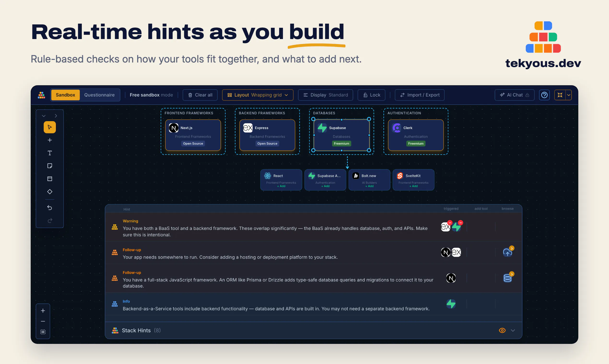Toggle Stack Hints visibility eye icon
Image resolution: width=609 pixels, height=364 pixels.
click(x=502, y=330)
